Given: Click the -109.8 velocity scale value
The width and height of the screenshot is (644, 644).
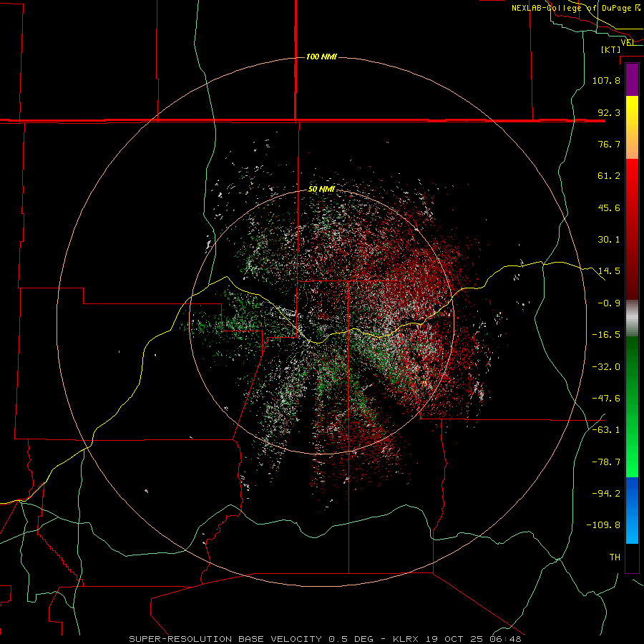Looking at the screenshot, I should pos(603,525).
